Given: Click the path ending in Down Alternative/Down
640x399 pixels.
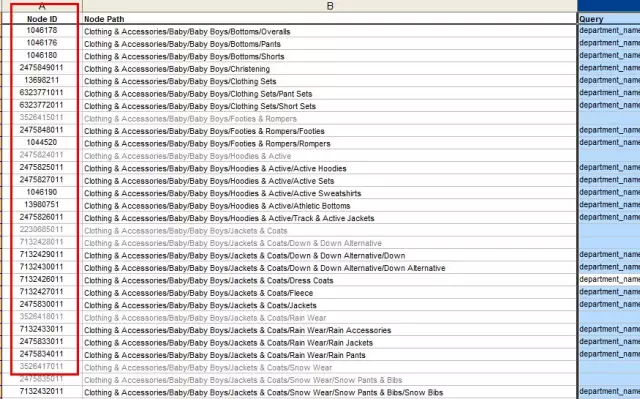Looking at the screenshot, I should (x=244, y=256).
